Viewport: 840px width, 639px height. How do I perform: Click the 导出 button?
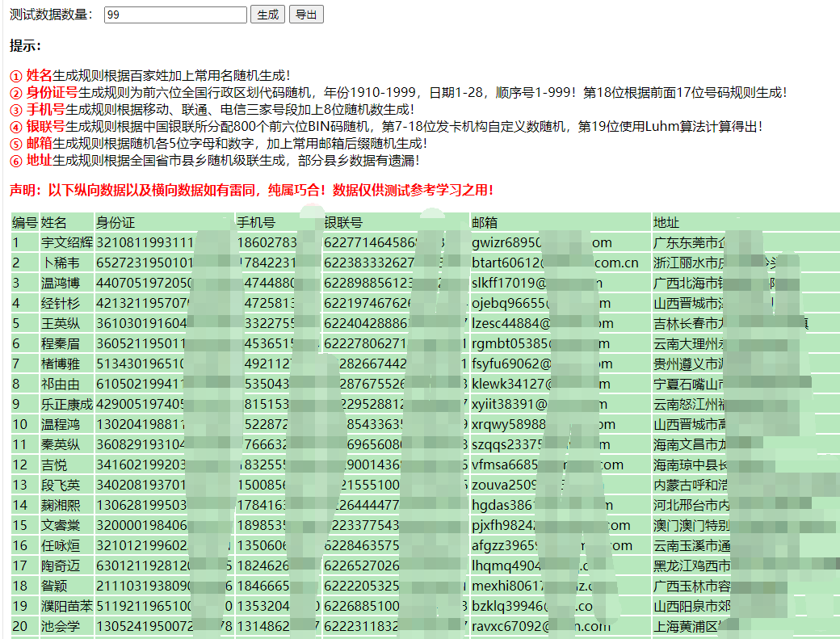tap(305, 15)
